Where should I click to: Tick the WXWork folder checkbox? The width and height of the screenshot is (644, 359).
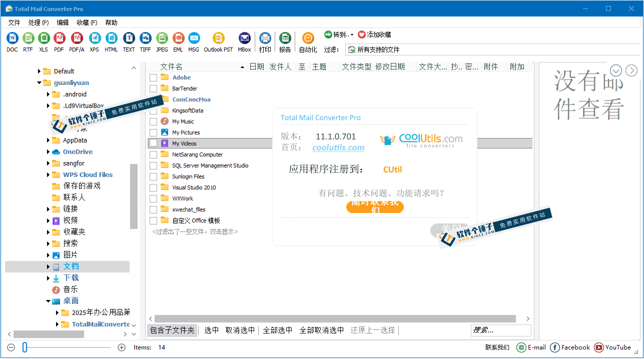(153, 198)
